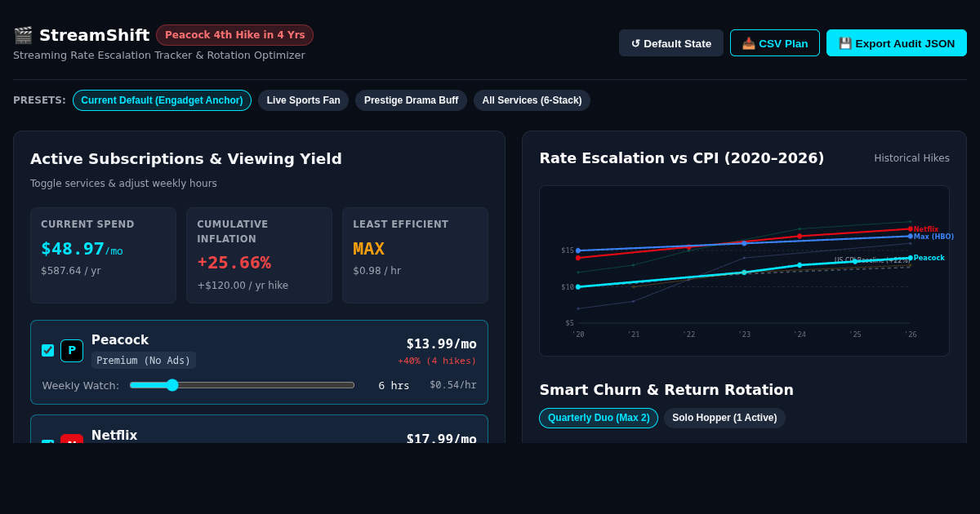Adjust Peacock Weekly Watch slider

tap(242, 385)
